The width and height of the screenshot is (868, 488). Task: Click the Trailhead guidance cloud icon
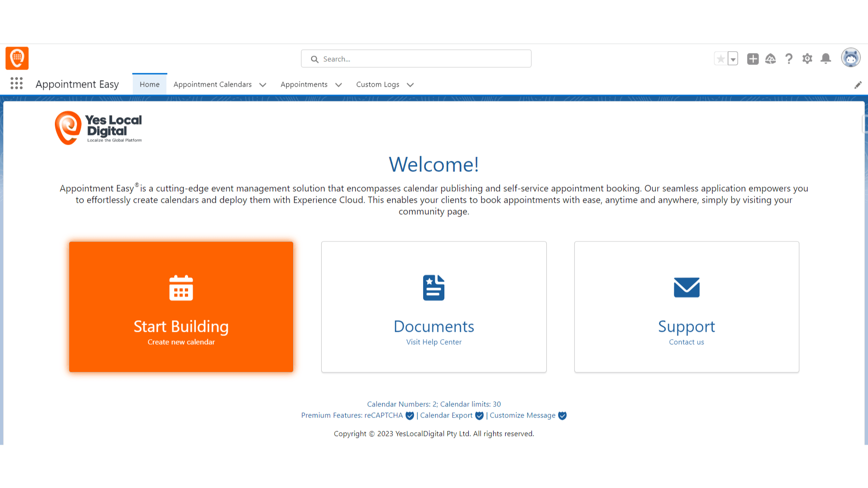click(x=771, y=59)
